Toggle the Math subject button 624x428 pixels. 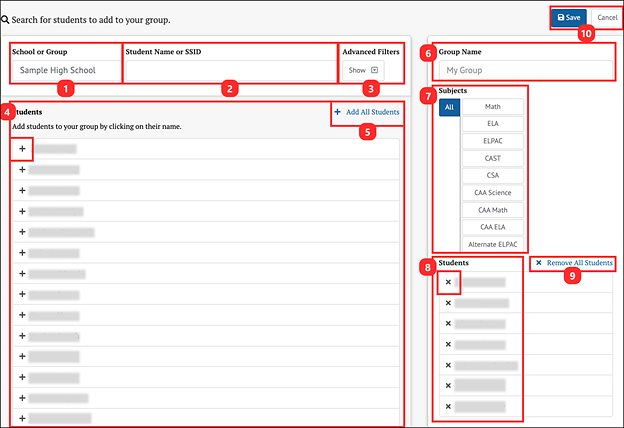pos(492,106)
